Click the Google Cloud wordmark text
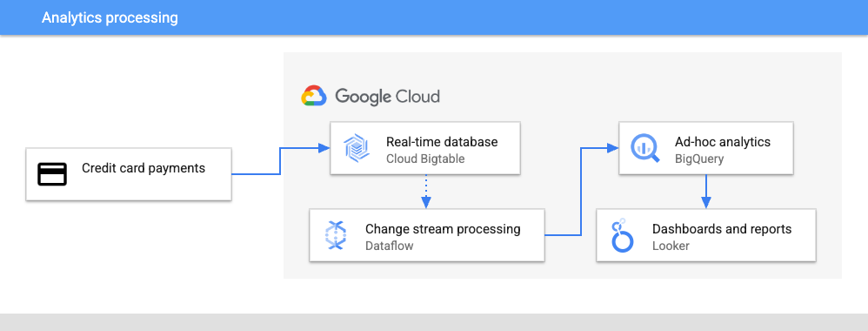 pyautogui.click(x=387, y=97)
